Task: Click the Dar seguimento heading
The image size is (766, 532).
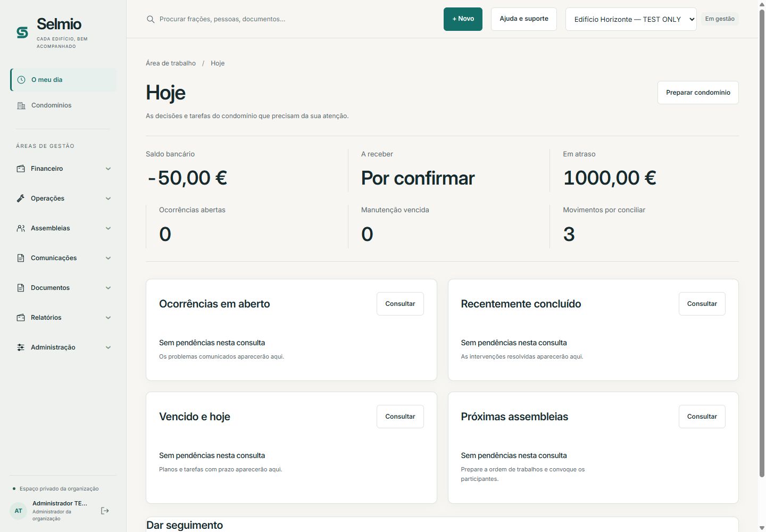Action: coord(185,525)
